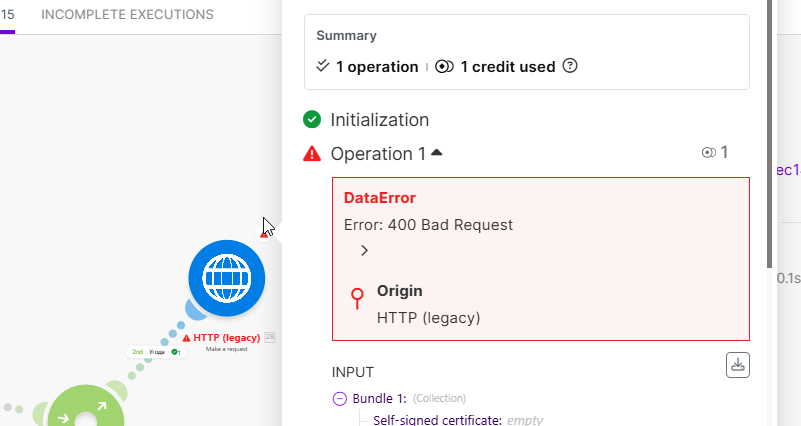Screen dimensions: 801x426
Task: Click the credits icon beside Operation 1
Action: [709, 153]
